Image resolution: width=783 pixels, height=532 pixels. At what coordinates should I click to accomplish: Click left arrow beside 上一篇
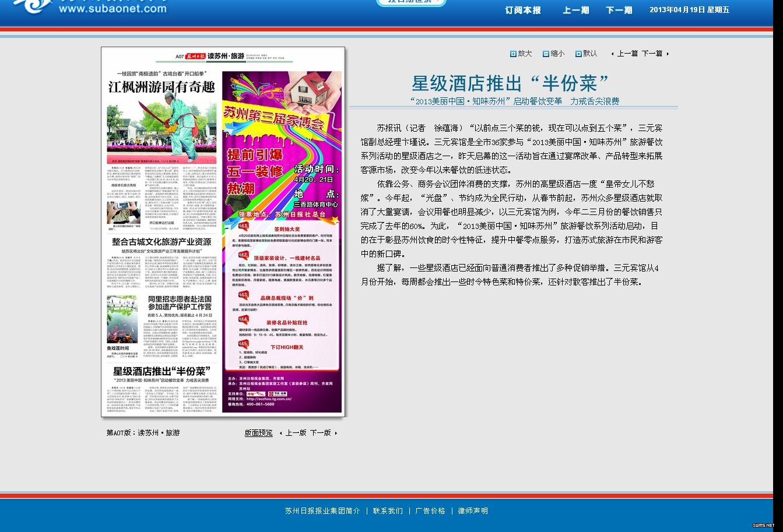(612, 54)
